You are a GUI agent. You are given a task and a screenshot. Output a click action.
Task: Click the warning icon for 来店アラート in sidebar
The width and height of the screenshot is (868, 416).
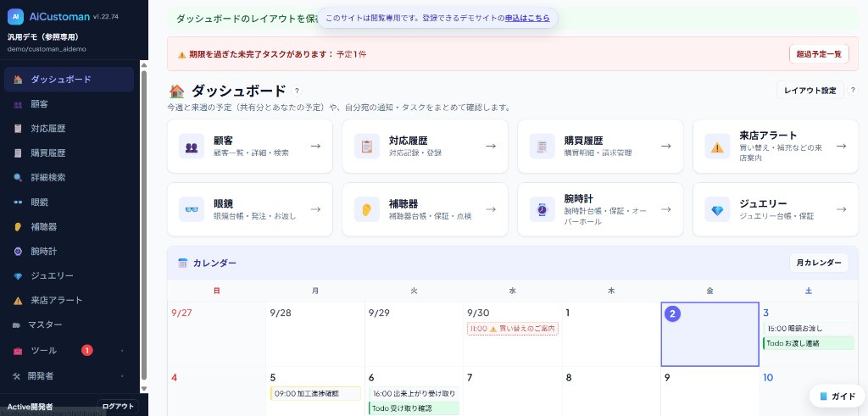tap(18, 301)
